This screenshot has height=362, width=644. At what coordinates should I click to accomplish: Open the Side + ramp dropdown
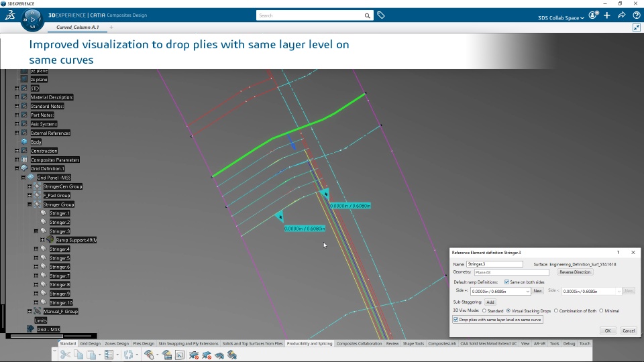527,292
